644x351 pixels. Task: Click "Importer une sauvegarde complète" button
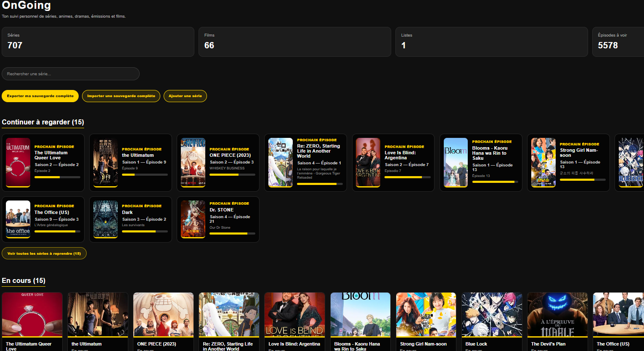(121, 96)
